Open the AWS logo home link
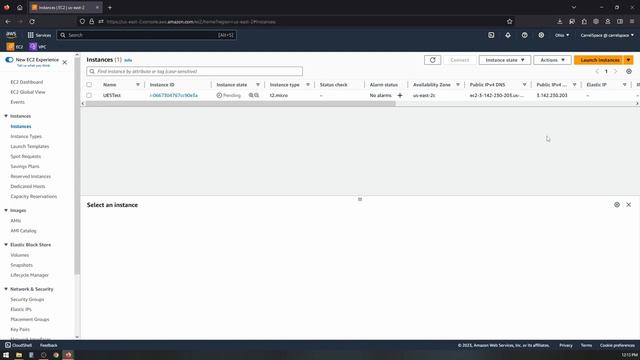This screenshot has width=640, height=360. [11, 35]
